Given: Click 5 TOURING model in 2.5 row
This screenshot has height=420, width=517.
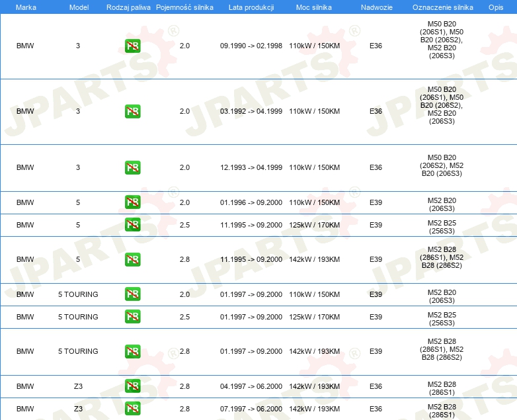Looking at the screenshot, I should (x=78, y=317).
